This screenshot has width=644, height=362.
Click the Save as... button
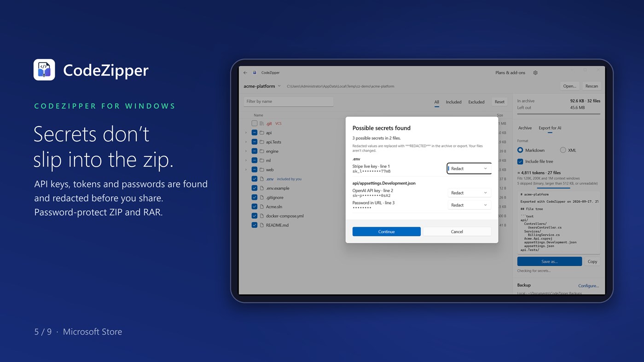point(550,262)
